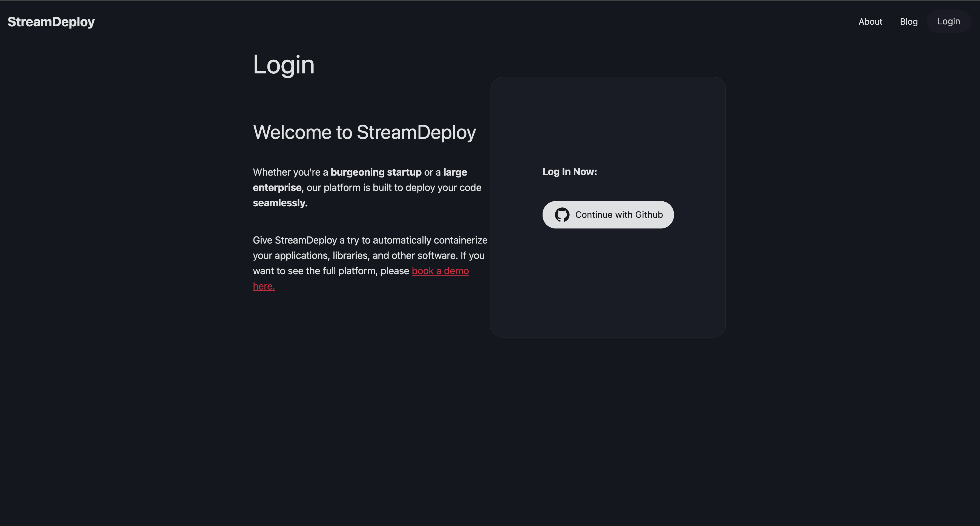
Task: Click the StreamDeploy logo in header
Action: coord(51,22)
